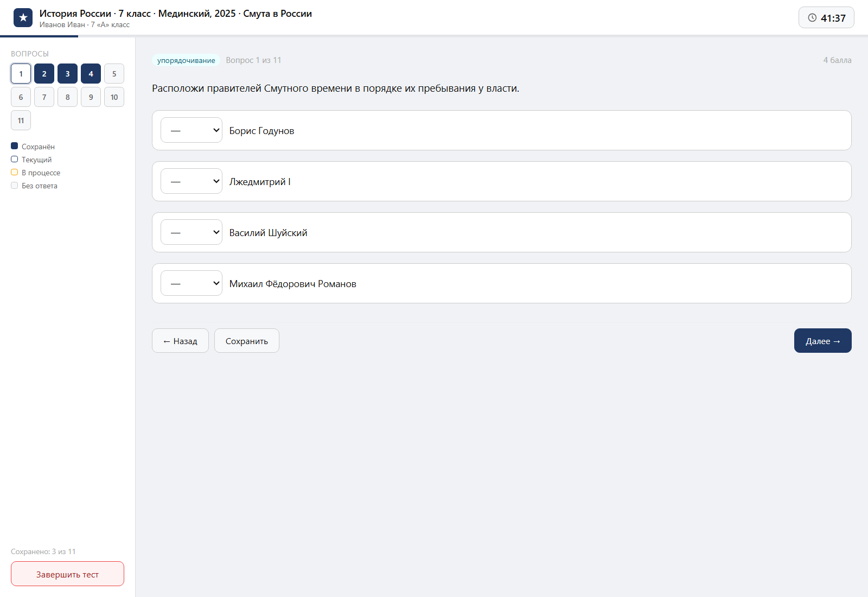This screenshot has height=597, width=868.
Task: Go to saved question 4
Action: point(91,74)
